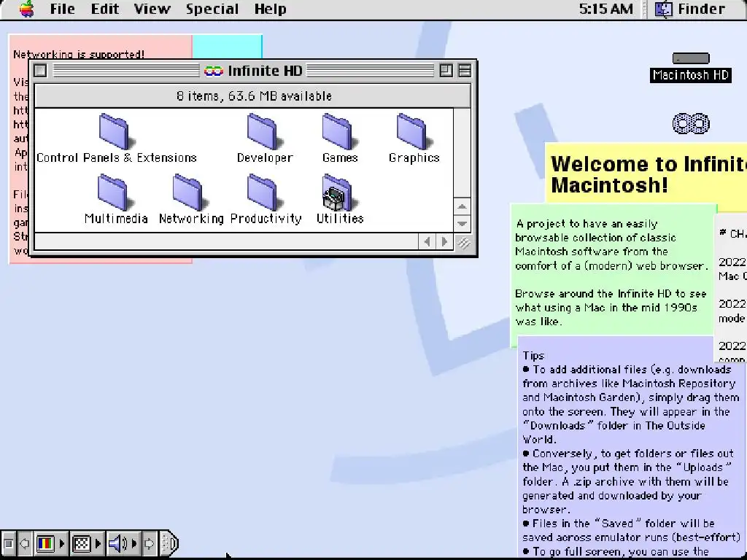Click the Multimedia folder
Viewport: 747px width, 560px height.
115,193
